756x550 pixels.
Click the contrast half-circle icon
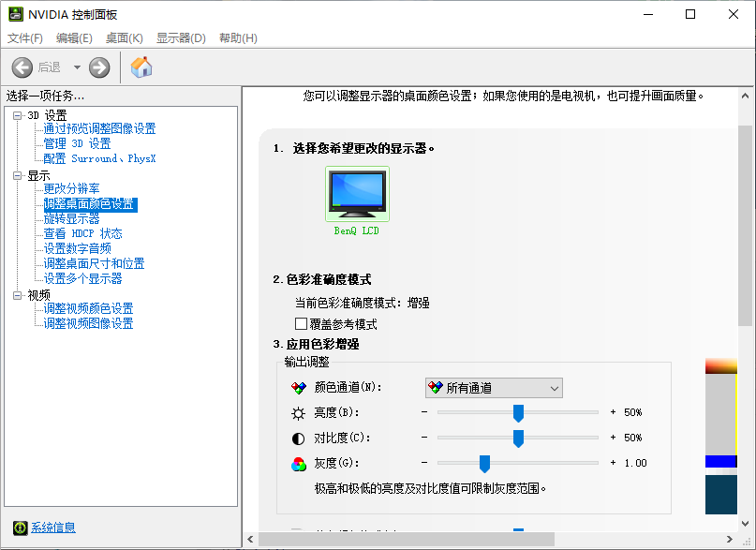pyautogui.click(x=299, y=439)
